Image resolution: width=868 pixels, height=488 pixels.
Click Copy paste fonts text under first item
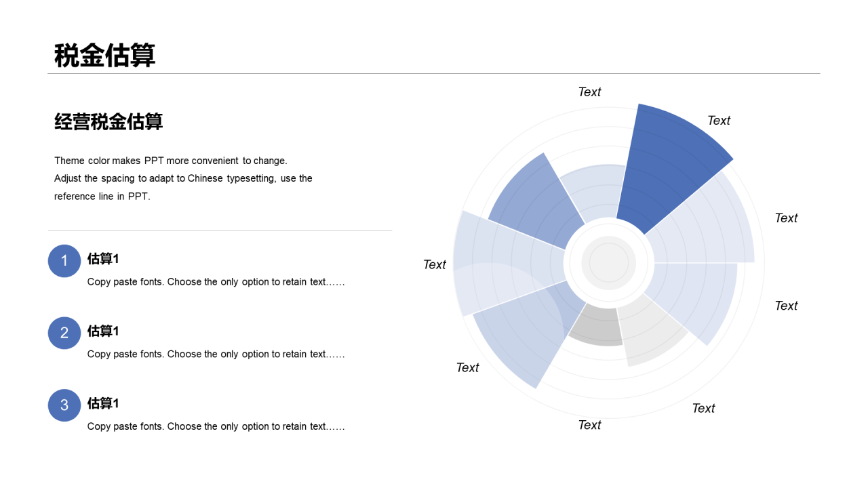(x=216, y=282)
